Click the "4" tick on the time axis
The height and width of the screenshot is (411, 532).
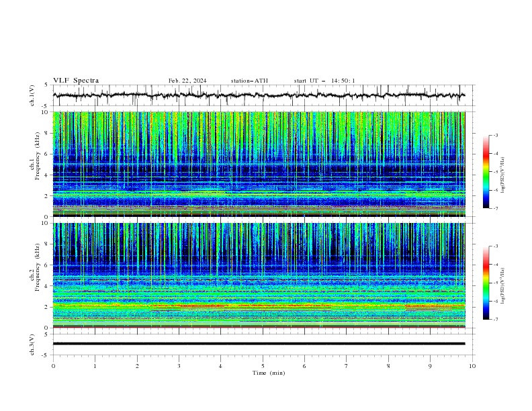click(x=220, y=366)
